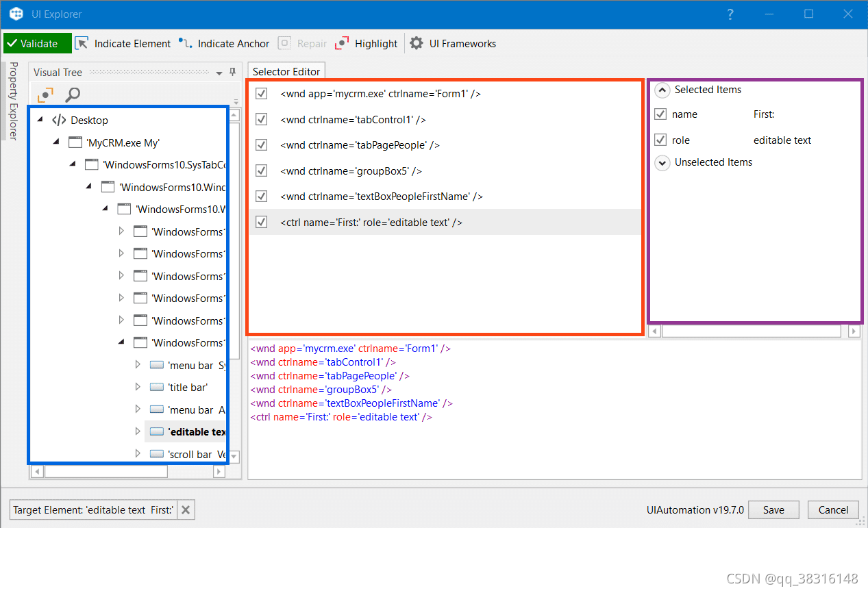Open the Visual Tree panel dropdown arrow
The width and height of the screenshot is (868, 593).
click(219, 73)
